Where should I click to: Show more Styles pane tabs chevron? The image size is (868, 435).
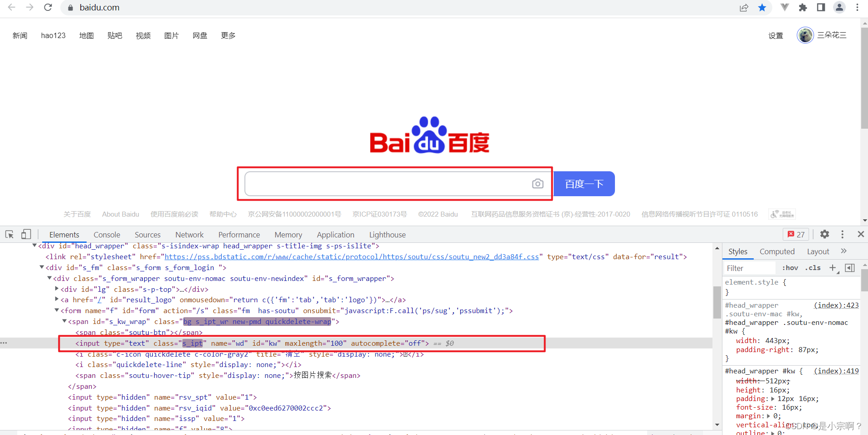[x=844, y=251]
